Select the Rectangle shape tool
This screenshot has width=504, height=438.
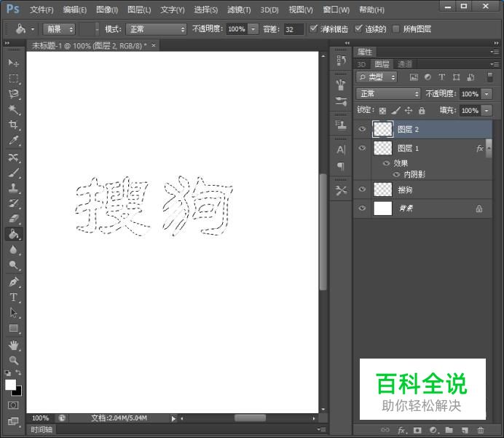click(13, 328)
